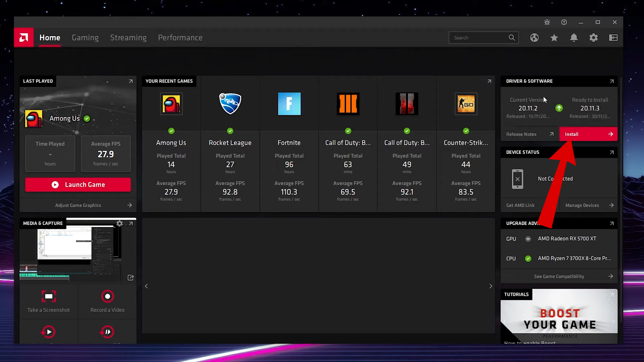Toggle the sidebar panel icon
Screen dimensions: 644x362
(x=613, y=38)
